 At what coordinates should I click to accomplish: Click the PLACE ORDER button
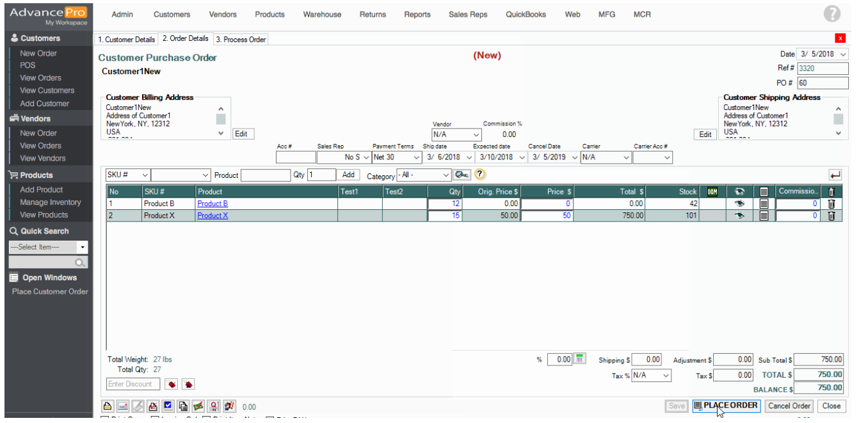click(x=726, y=405)
